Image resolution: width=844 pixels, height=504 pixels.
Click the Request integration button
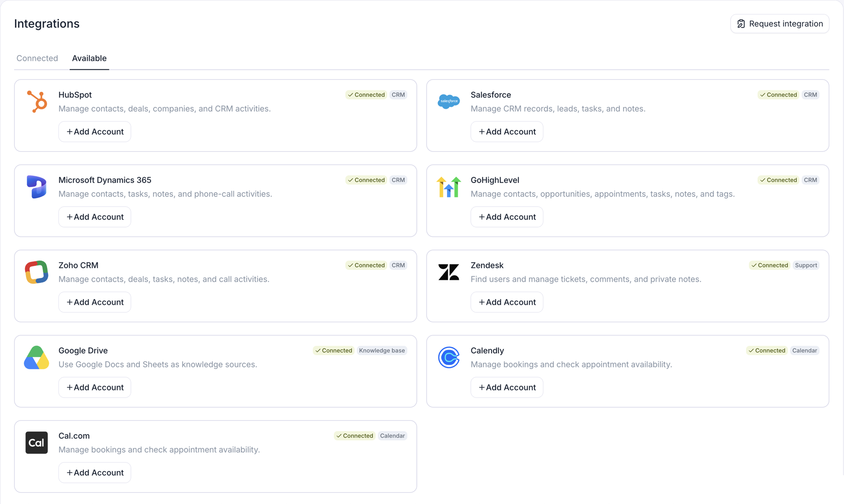779,24
